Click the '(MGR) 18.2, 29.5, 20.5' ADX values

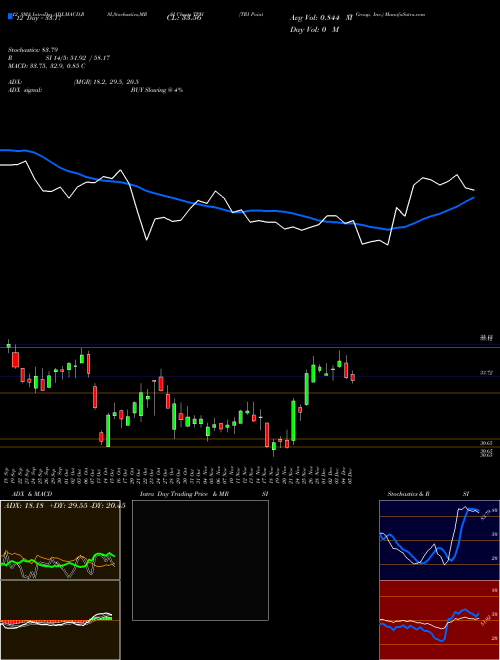pyautogui.click(x=106, y=82)
